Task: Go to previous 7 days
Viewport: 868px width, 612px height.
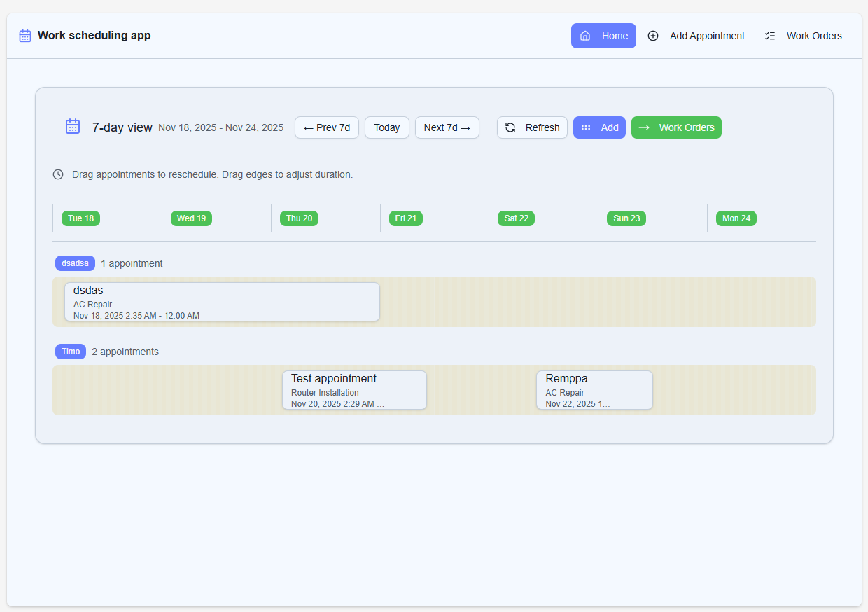Action: click(x=327, y=127)
